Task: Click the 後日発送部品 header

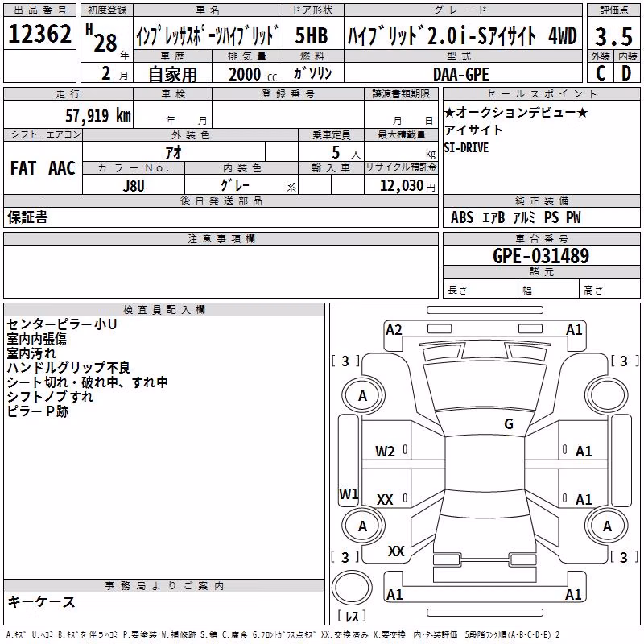Action: point(221,200)
